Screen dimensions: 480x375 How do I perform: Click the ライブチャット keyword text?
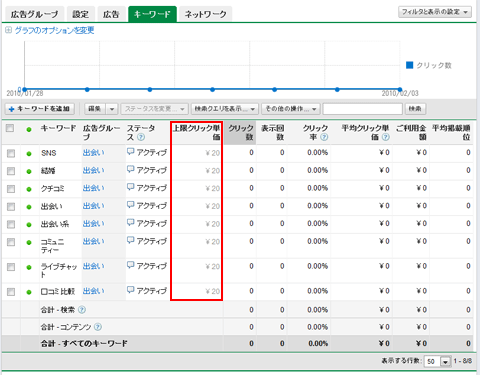(59, 270)
